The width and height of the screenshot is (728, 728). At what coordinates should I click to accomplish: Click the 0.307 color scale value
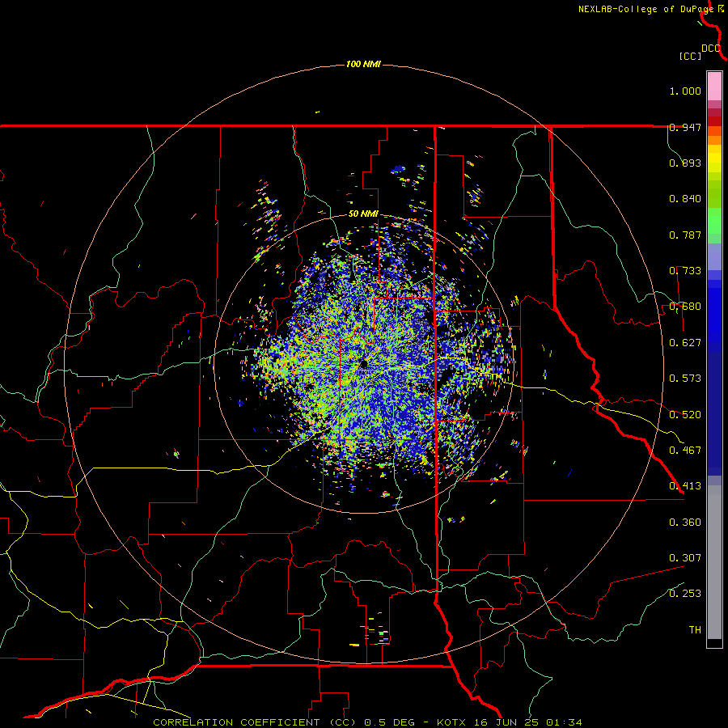(x=685, y=558)
